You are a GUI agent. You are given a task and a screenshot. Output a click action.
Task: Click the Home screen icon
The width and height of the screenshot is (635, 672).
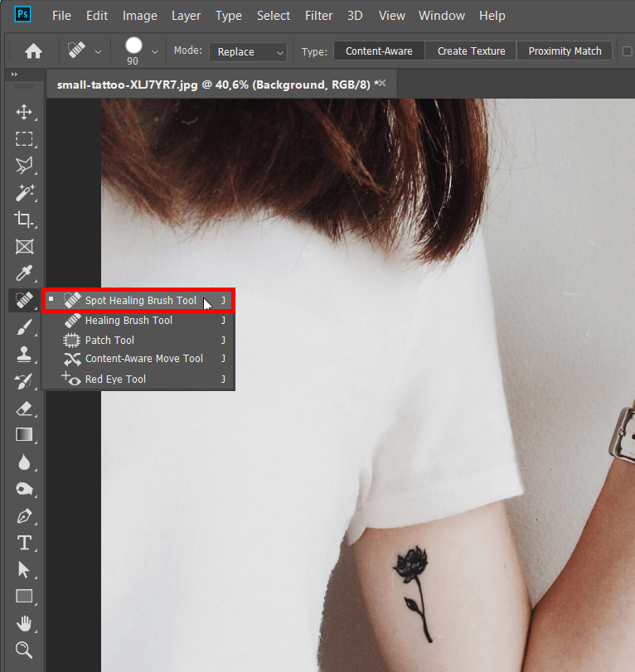coord(33,51)
